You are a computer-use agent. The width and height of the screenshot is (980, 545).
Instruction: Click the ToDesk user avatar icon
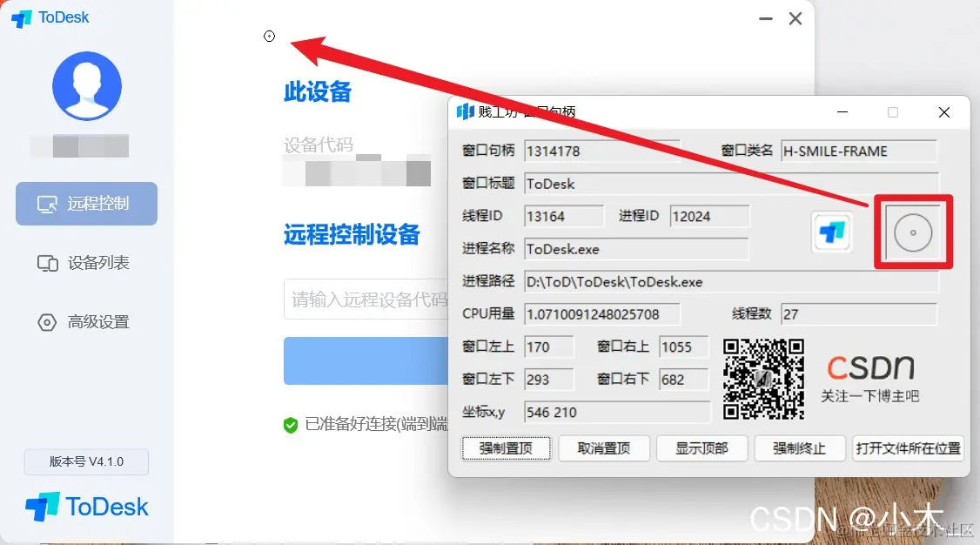click(x=87, y=85)
